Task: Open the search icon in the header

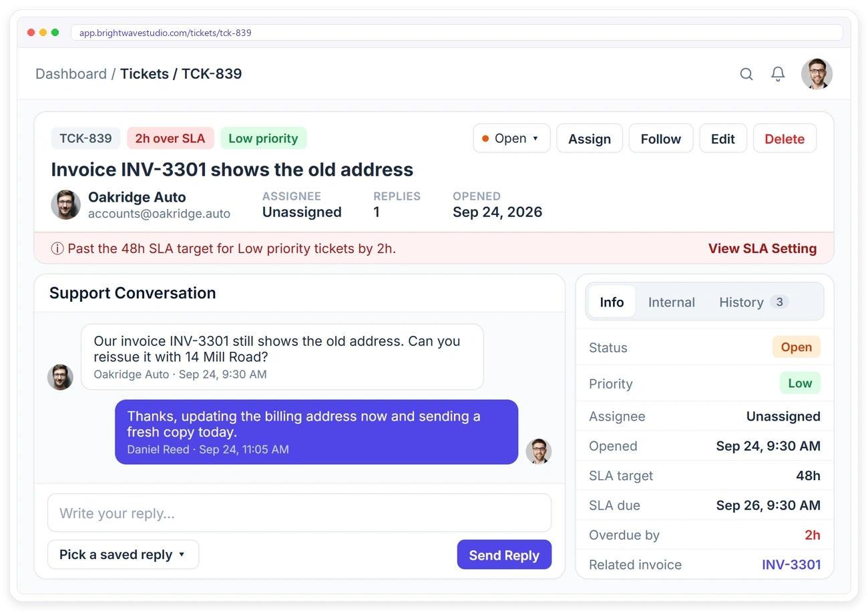Action: (746, 74)
